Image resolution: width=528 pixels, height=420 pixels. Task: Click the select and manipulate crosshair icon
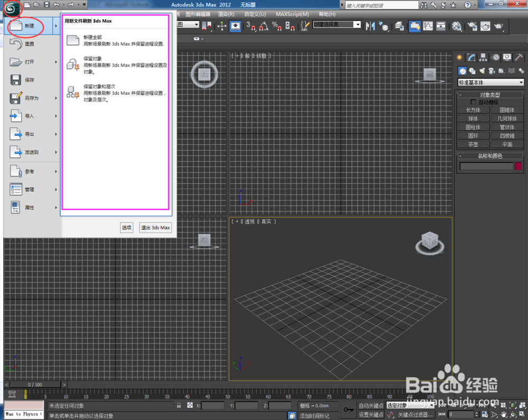(222, 26)
